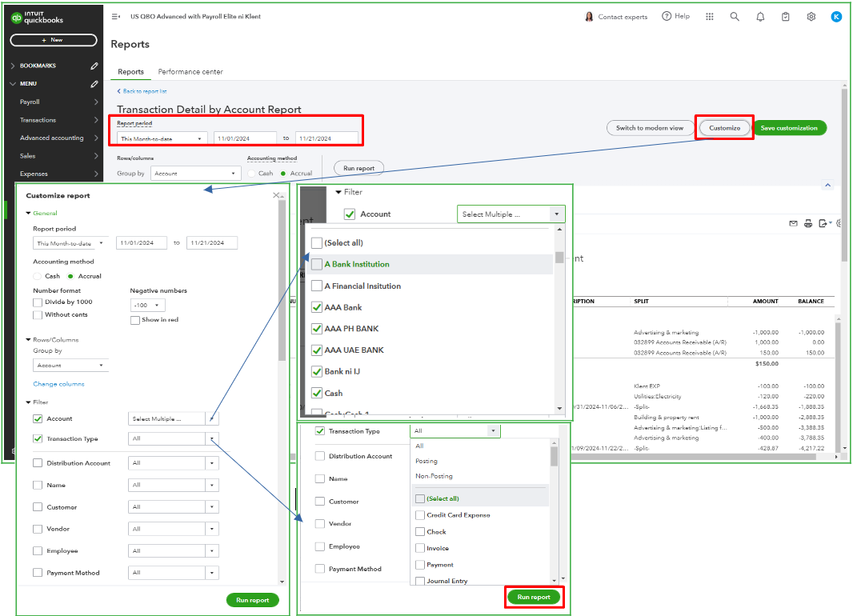Open the Negative numbers -100 dropdown
Viewport: 853px width, 616px height.
pyautogui.click(x=147, y=305)
